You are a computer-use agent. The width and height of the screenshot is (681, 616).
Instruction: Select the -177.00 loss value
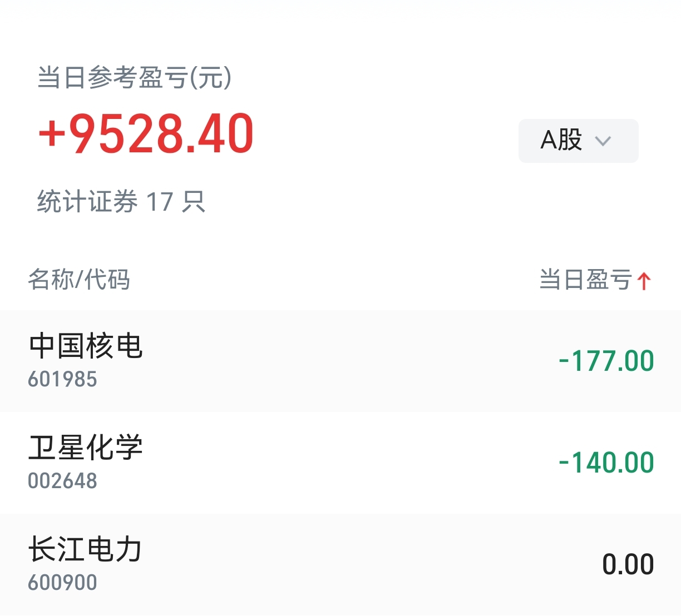coord(606,361)
